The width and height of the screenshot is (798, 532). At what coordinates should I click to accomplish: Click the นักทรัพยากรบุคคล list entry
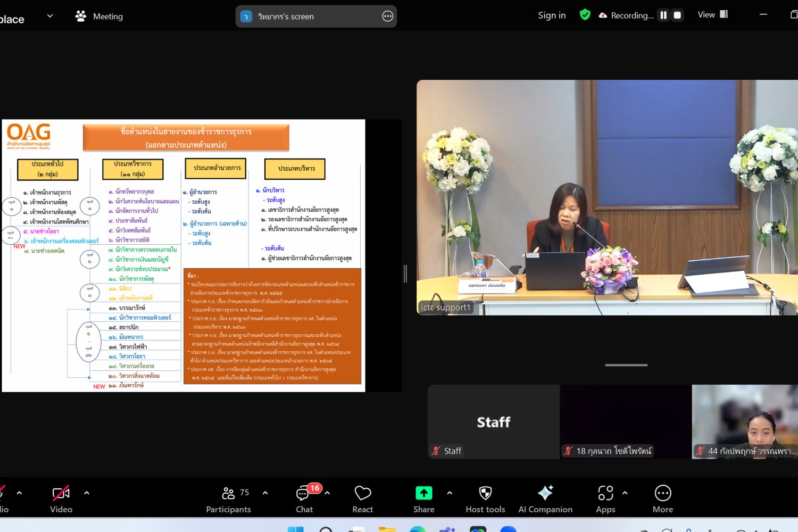coord(131,192)
